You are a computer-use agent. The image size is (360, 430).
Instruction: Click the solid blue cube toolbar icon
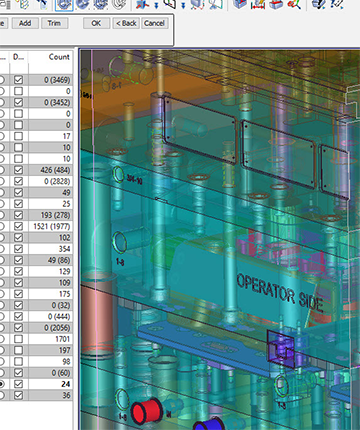click(239, 4)
